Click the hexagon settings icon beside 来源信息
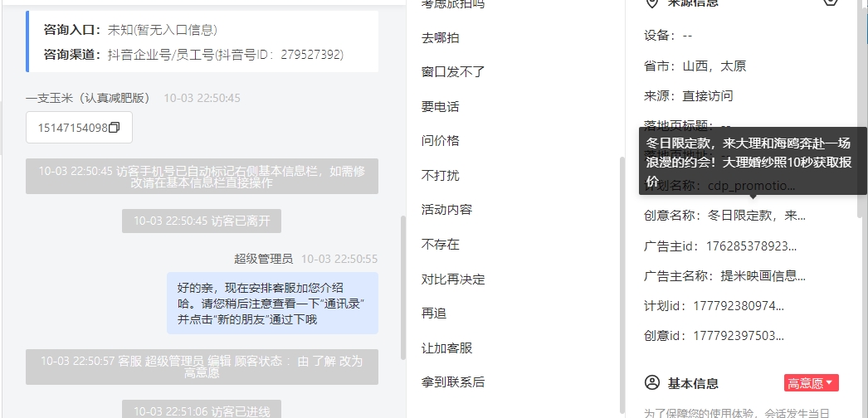The width and height of the screenshot is (868, 418). coord(830,2)
